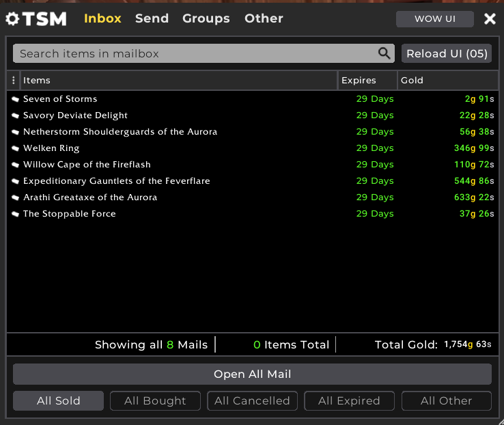Click the Total Gold 1,754g 63s value
Viewport: 504px width, 425px height.
468,344
